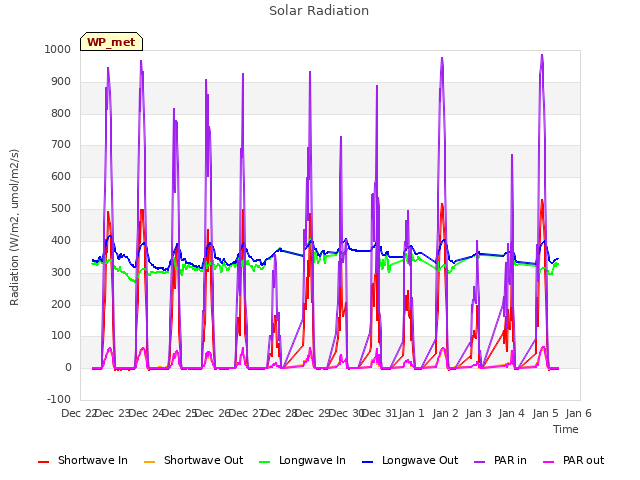This screenshot has height=480, width=640.
Task: Click the 600 y-axis tick label
Action: (x=61, y=177)
